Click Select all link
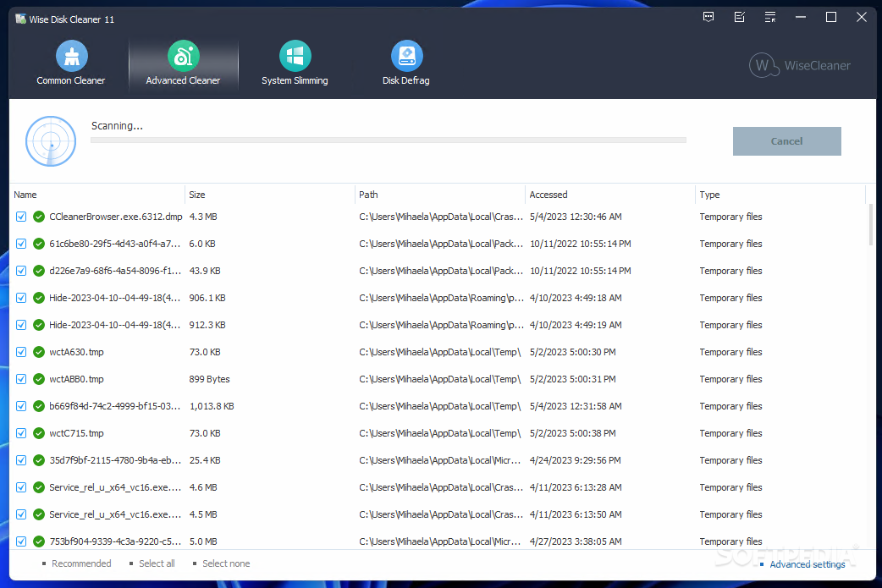Image resolution: width=882 pixels, height=588 pixels. (157, 563)
